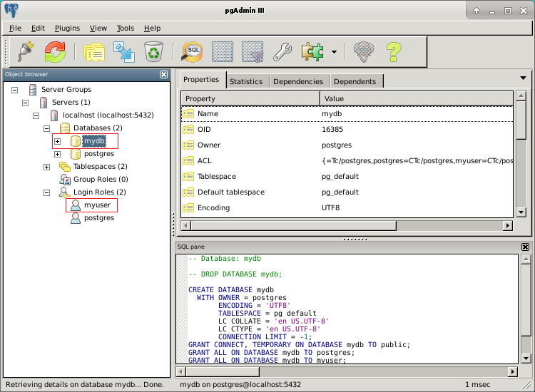
Task: Open the Help menu
Action: (x=152, y=29)
